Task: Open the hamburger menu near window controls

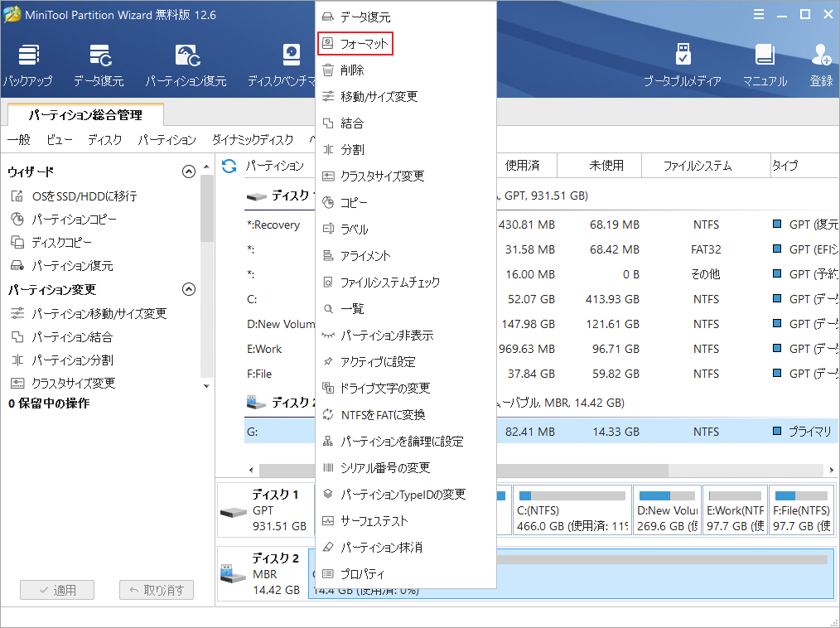Action: [x=760, y=14]
